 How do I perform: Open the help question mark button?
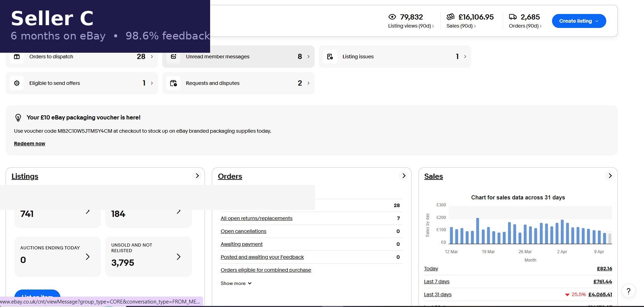pyautogui.click(x=628, y=291)
